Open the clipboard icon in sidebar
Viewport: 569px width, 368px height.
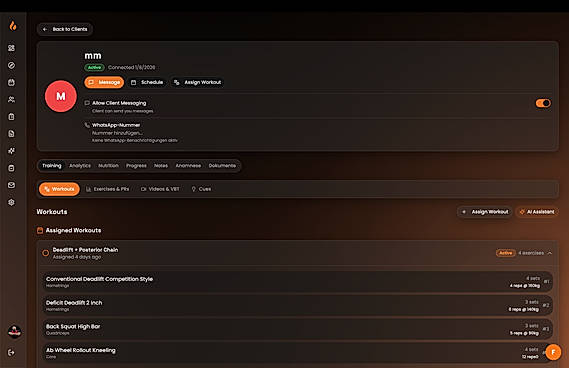pyautogui.click(x=12, y=116)
